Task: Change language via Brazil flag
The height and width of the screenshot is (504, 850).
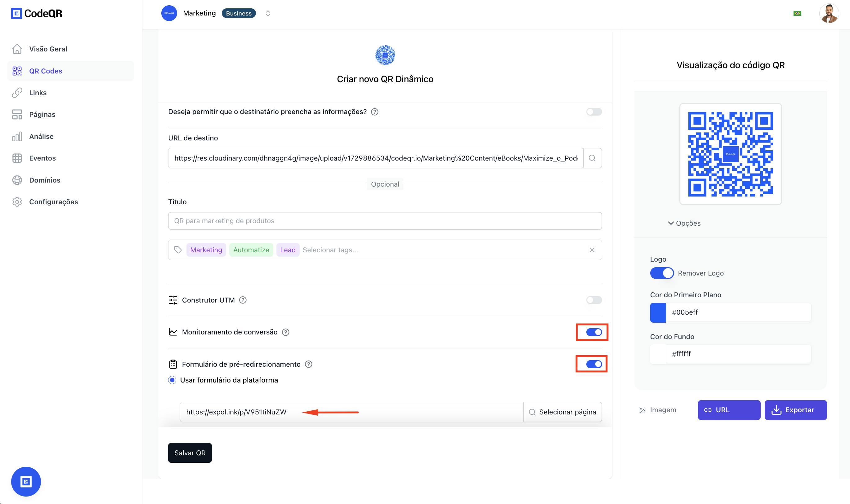Action: pos(797,13)
